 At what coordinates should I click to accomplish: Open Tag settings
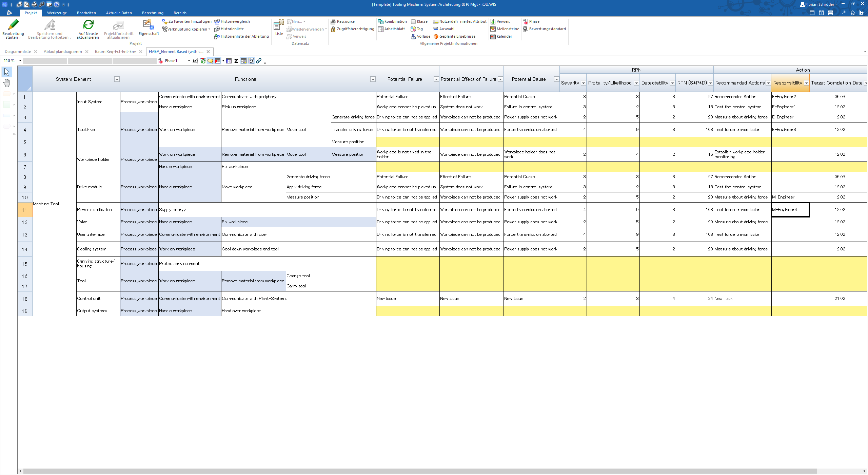click(417, 29)
